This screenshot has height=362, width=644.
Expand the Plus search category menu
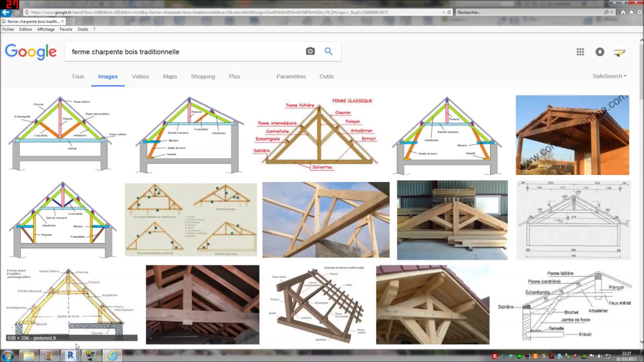click(x=234, y=76)
